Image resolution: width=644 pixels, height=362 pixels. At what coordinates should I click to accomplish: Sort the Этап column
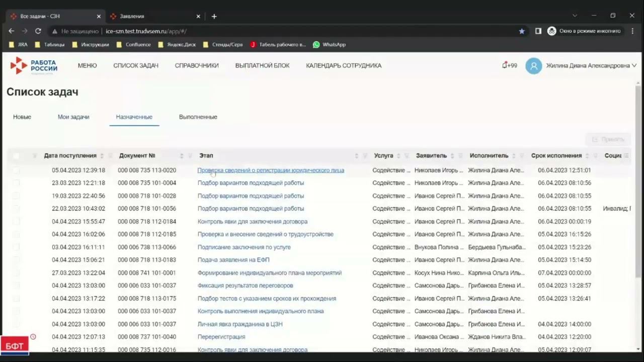(x=357, y=156)
